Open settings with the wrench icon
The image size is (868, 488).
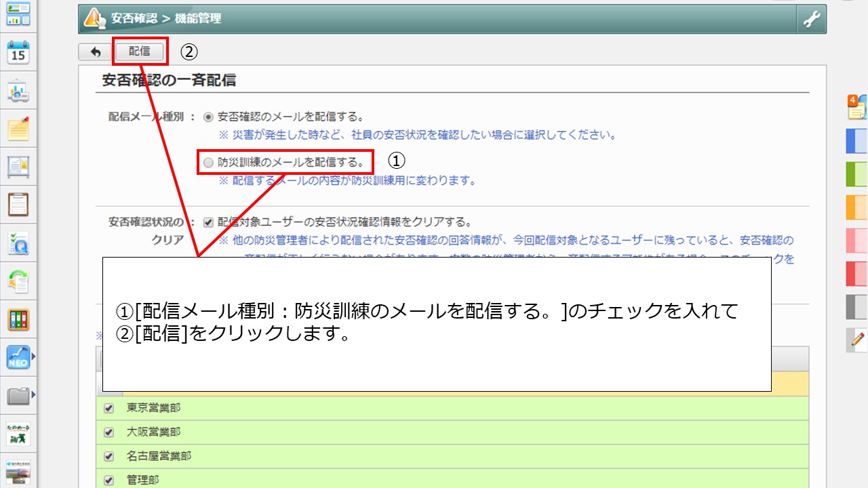click(x=811, y=20)
